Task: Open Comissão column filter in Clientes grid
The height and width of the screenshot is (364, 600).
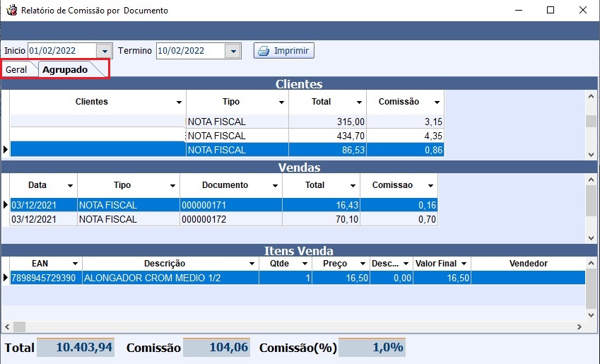Action: point(437,102)
